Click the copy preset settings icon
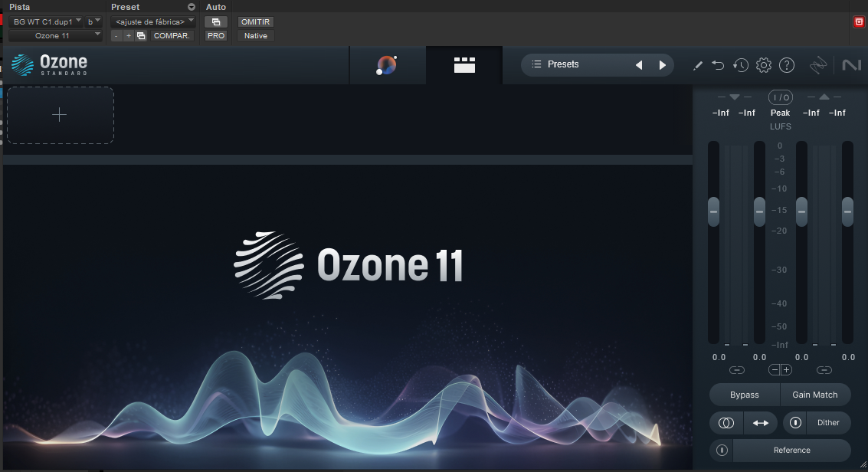The width and height of the screenshot is (868, 472). pos(141,36)
